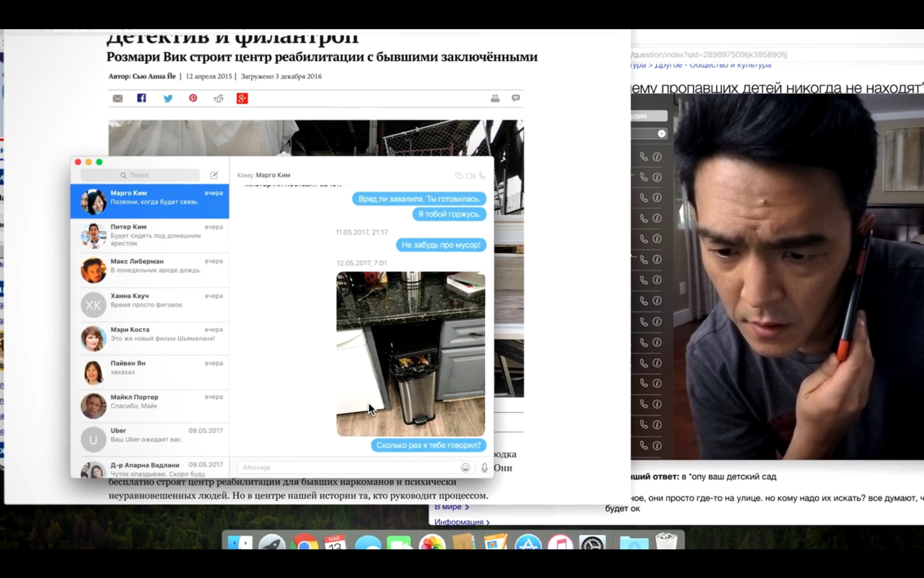Click the Поиск search field in Messages
This screenshot has width=924, height=578.
pyautogui.click(x=140, y=175)
